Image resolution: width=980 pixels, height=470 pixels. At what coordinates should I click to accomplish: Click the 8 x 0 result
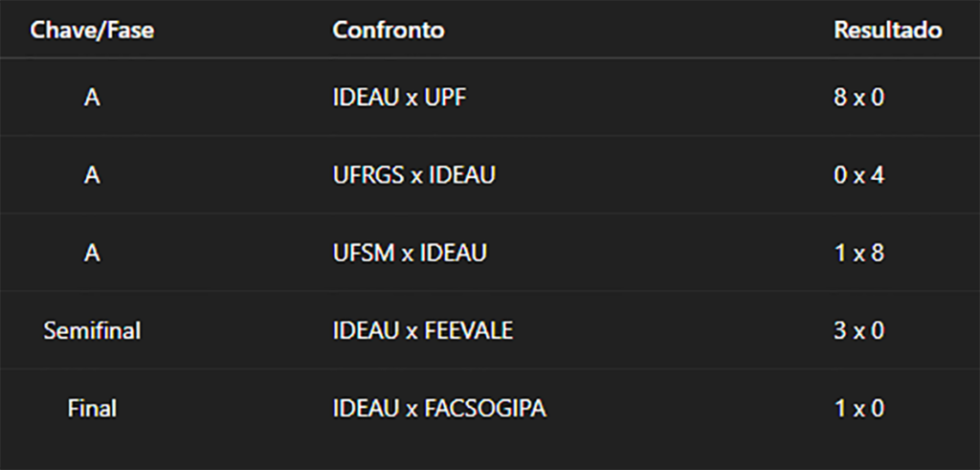pos(858,98)
